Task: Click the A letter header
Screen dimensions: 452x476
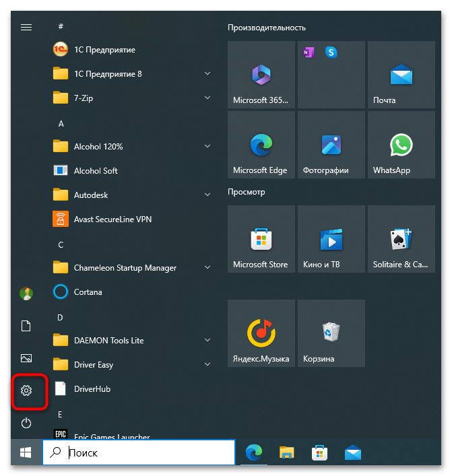Action: point(61,124)
